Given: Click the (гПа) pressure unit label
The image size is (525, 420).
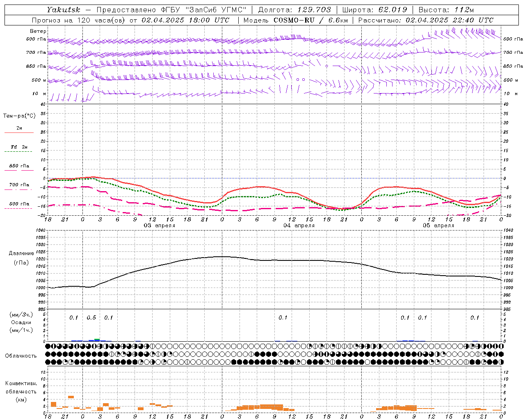Looking at the screenshot, I should [21, 263].
